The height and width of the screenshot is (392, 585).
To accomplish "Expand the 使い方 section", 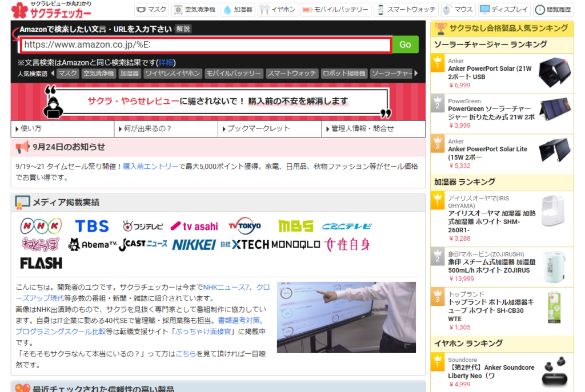I will 62,129.
